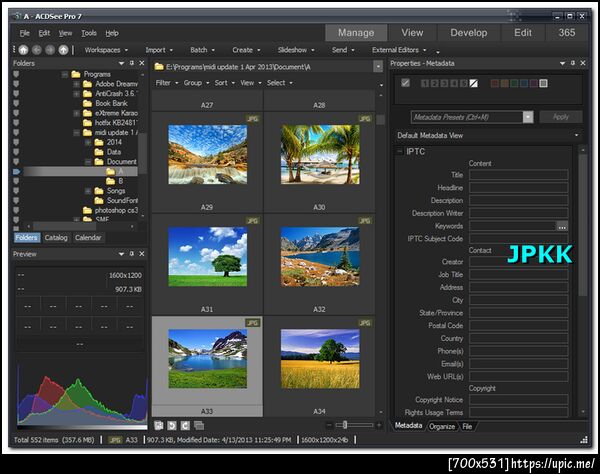Click the Forward navigation arrow

pos(50,50)
